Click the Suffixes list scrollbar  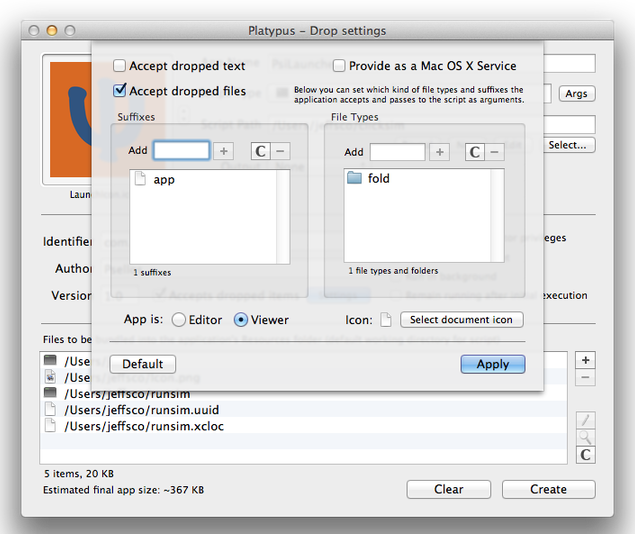pos(283,217)
